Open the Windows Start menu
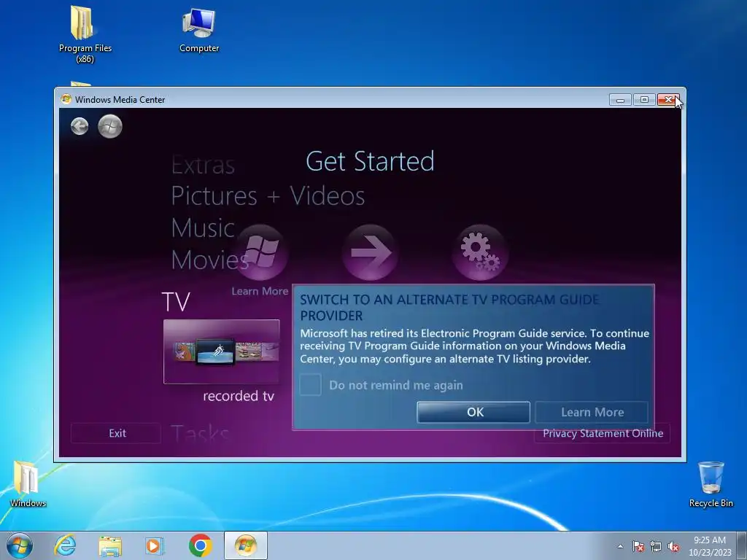The width and height of the screenshot is (747, 560). pyautogui.click(x=20, y=545)
